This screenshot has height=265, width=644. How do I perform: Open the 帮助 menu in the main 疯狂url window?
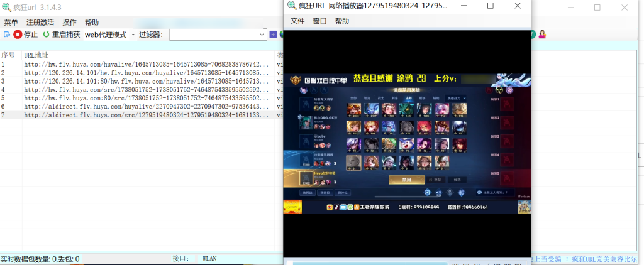(92, 23)
